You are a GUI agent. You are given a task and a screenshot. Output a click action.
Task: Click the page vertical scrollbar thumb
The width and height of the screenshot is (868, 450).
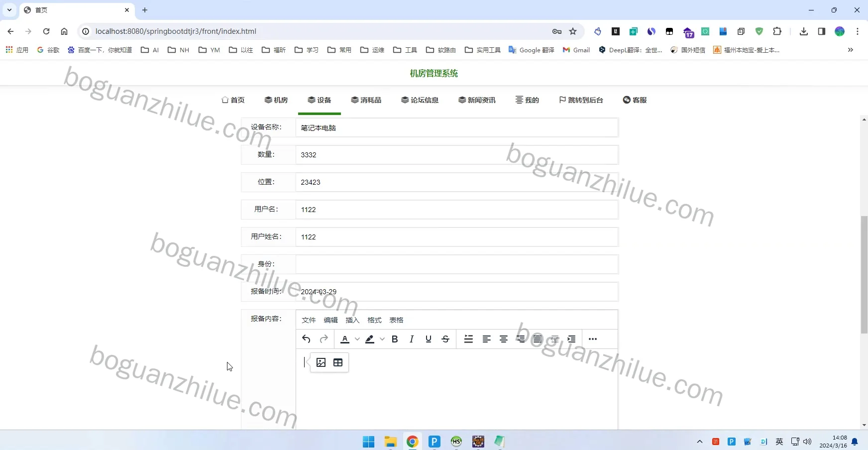864,275
